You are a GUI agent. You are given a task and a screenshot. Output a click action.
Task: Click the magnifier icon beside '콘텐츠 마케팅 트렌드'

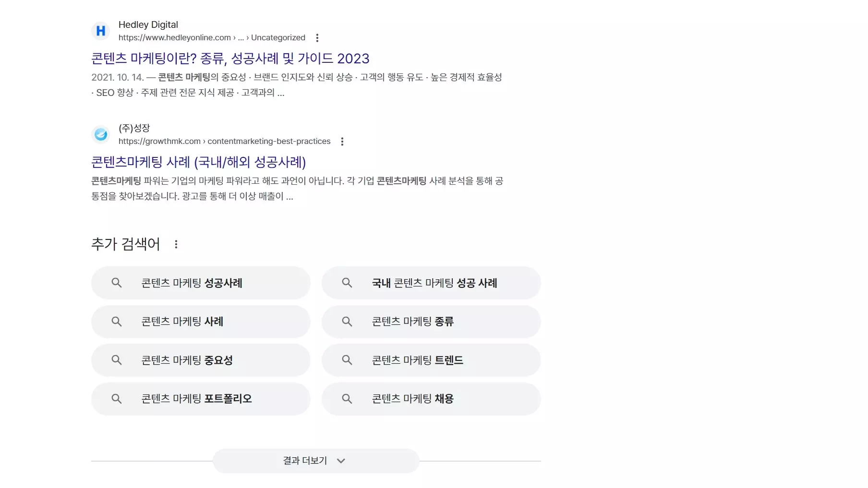point(347,360)
